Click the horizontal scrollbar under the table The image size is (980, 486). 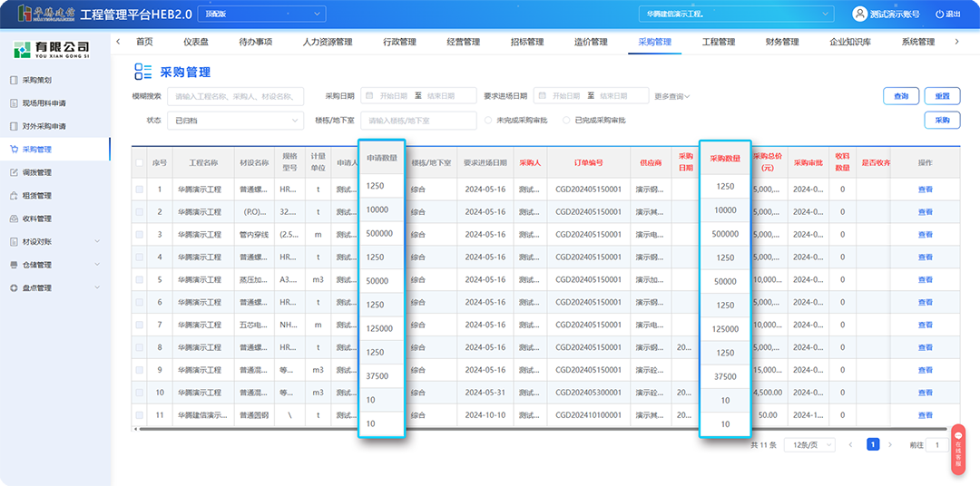pyautogui.click(x=544, y=429)
